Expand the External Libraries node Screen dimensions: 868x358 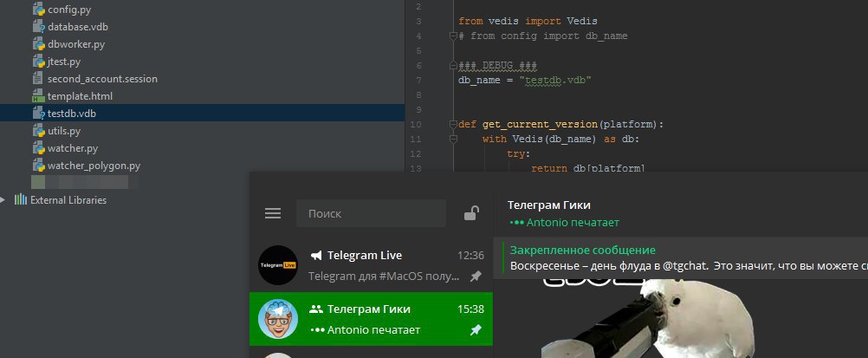[3, 200]
